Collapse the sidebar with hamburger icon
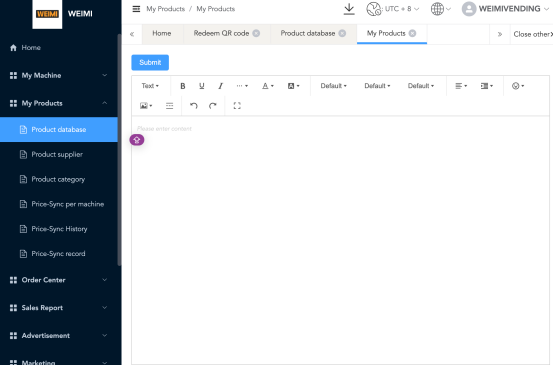 click(136, 9)
